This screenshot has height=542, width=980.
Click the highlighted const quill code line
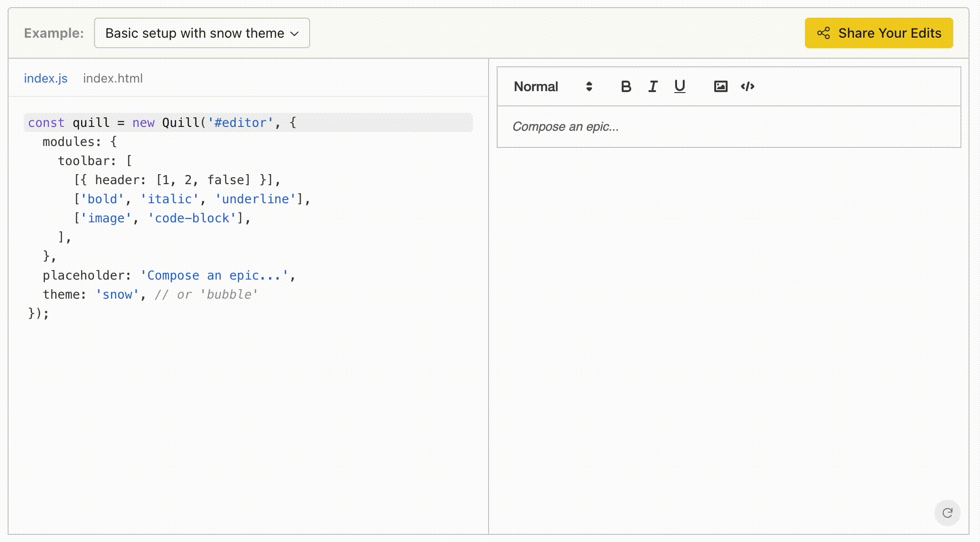[x=162, y=123]
